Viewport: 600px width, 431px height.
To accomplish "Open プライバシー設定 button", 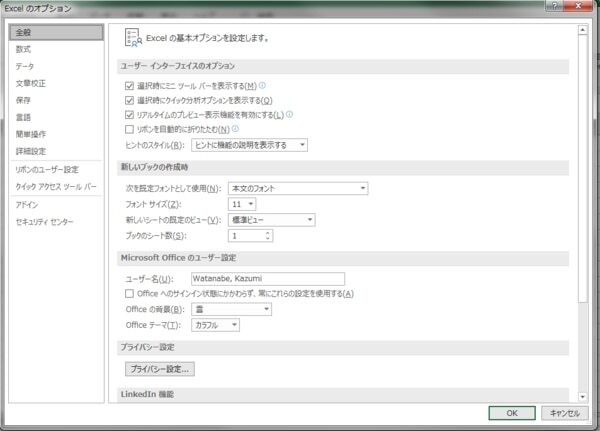I will click(159, 369).
